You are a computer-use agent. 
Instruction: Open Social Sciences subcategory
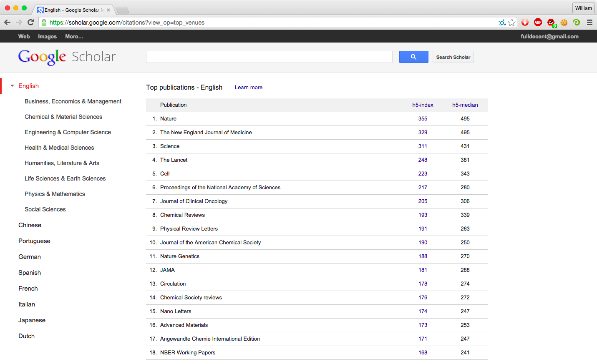[x=45, y=209]
